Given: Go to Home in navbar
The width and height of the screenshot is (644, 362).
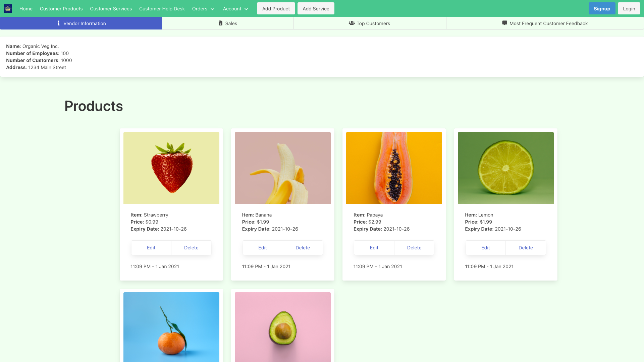Looking at the screenshot, I should point(26,9).
